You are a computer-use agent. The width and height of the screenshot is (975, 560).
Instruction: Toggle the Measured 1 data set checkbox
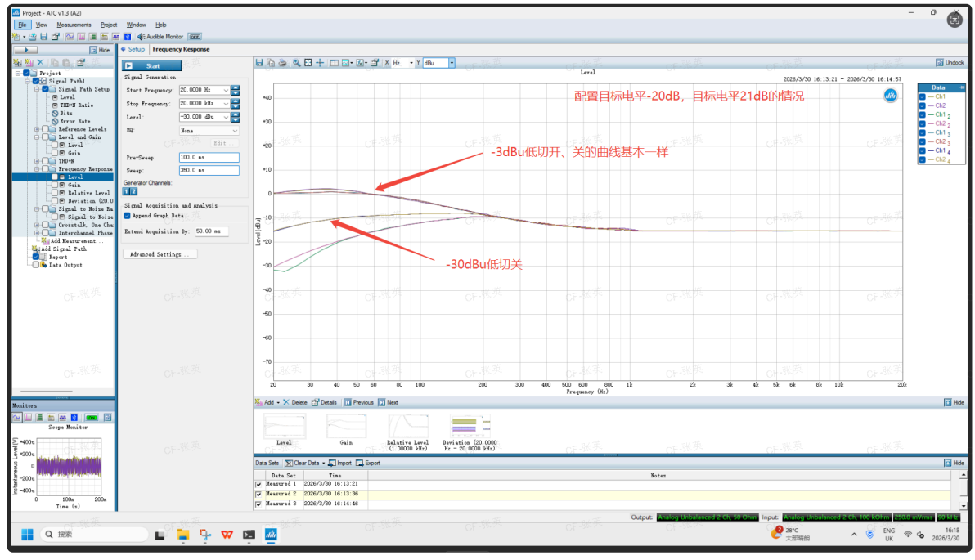point(258,484)
